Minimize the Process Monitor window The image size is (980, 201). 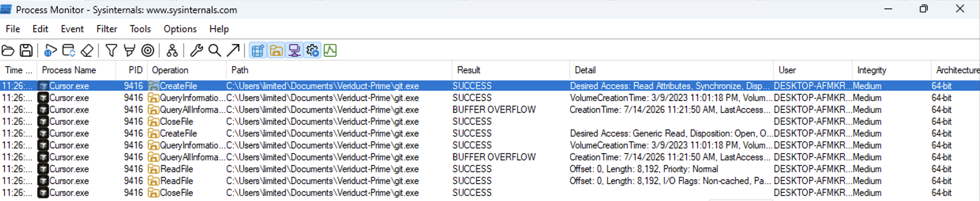pyautogui.click(x=888, y=9)
